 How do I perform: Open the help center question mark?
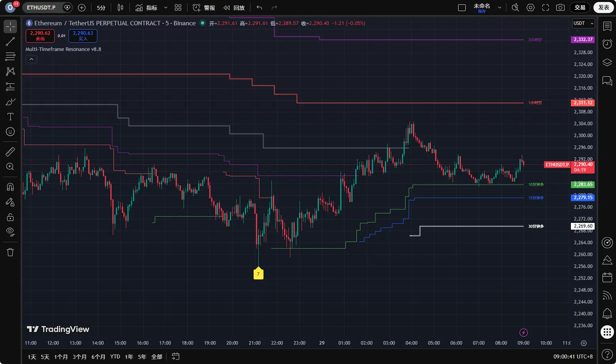(x=607, y=354)
